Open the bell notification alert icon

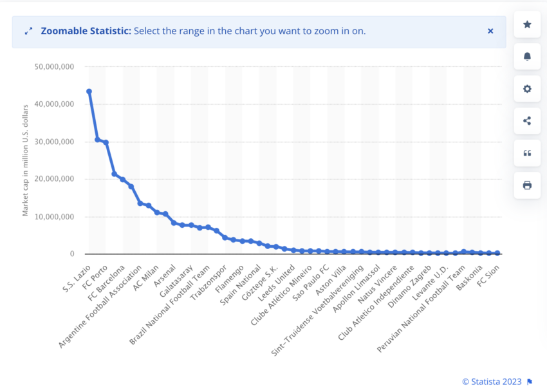pos(527,57)
